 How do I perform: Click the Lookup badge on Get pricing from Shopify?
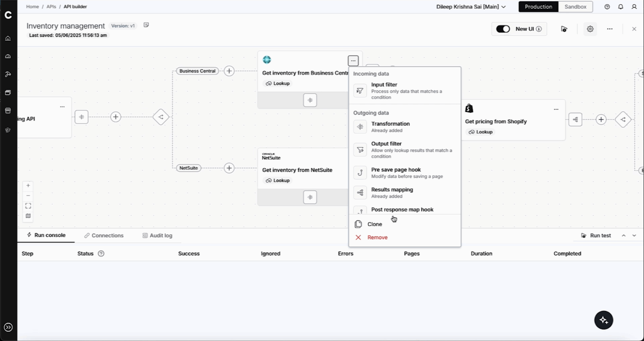480,132
